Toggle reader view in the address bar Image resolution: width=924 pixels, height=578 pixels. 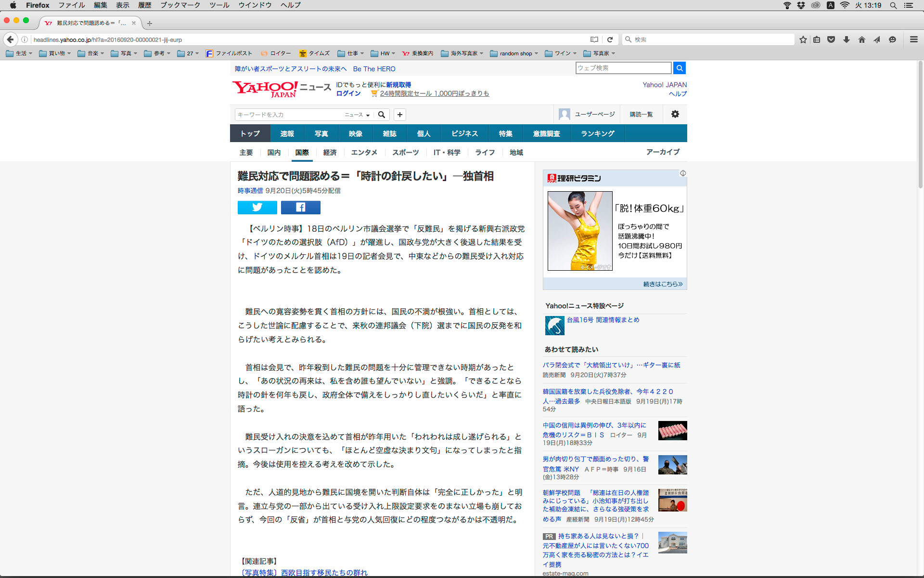pos(594,39)
